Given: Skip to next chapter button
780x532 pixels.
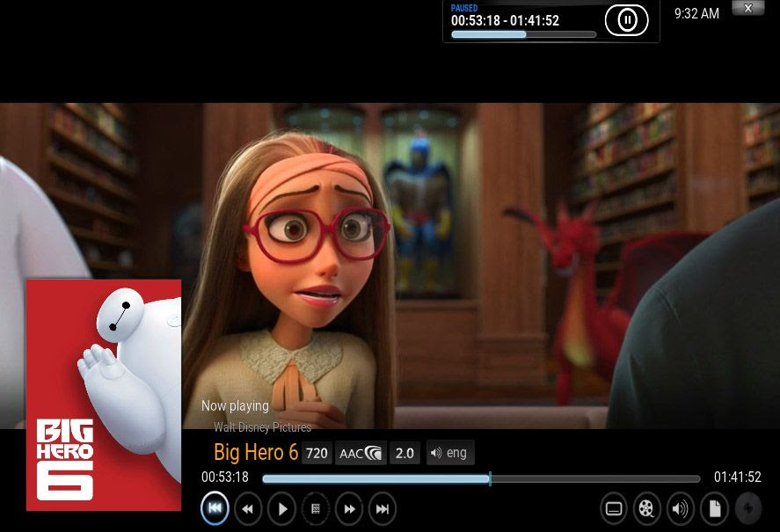Looking at the screenshot, I should coord(383,508).
